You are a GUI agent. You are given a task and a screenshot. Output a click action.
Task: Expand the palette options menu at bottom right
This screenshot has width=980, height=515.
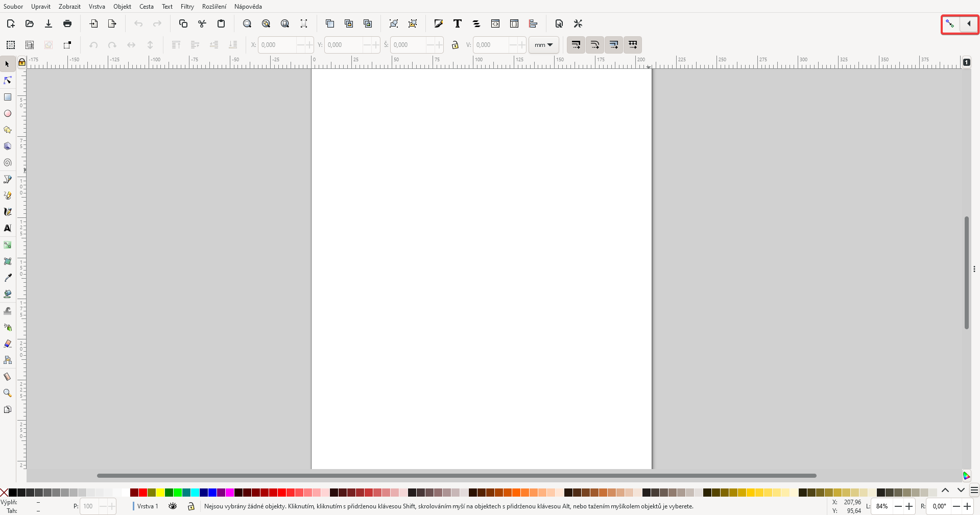[975, 491]
